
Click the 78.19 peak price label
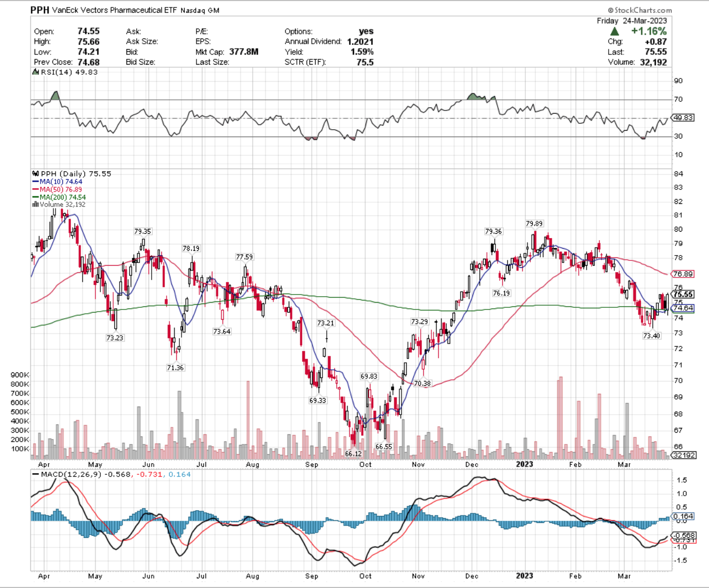pyautogui.click(x=191, y=249)
